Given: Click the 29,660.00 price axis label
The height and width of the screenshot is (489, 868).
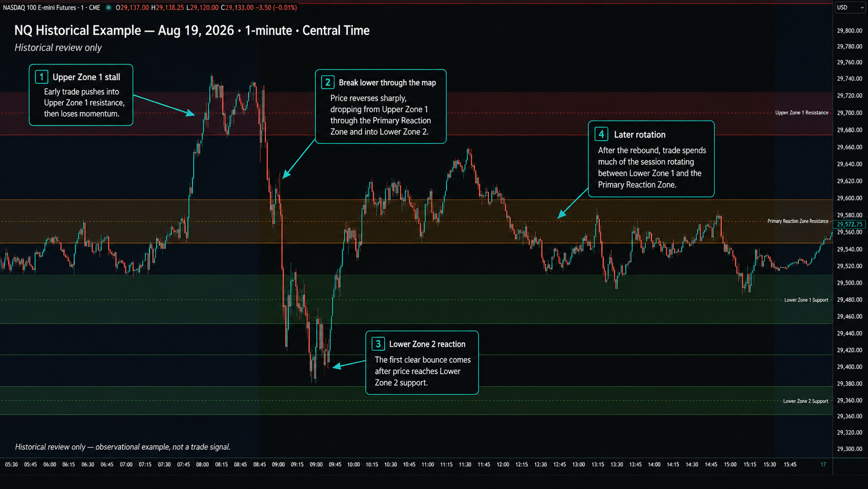Looking at the screenshot, I should 849,148.
